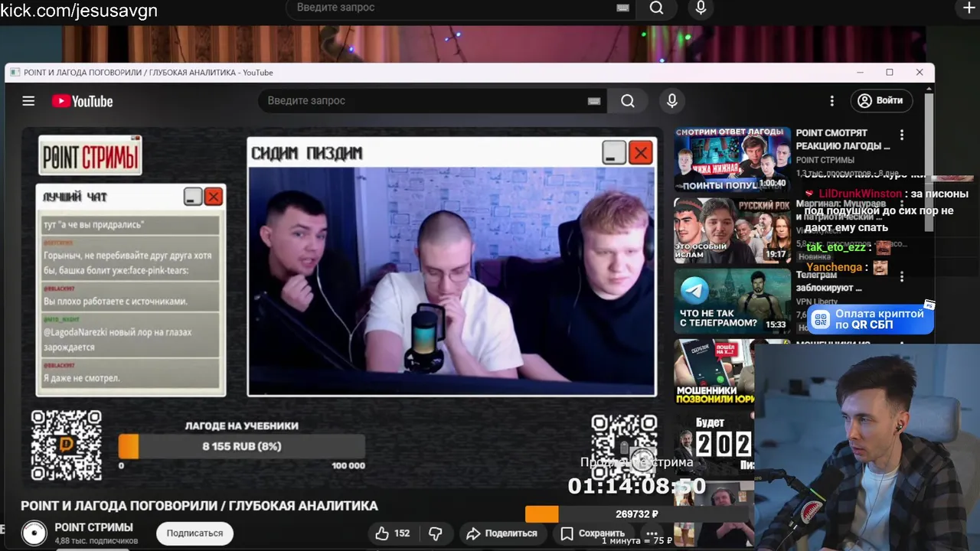Open the YouTube hamburger guide menu

click(x=28, y=101)
